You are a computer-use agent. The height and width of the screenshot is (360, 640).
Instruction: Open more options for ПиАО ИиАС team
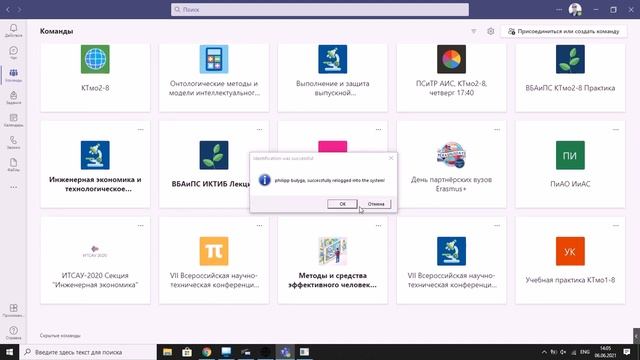click(616, 129)
